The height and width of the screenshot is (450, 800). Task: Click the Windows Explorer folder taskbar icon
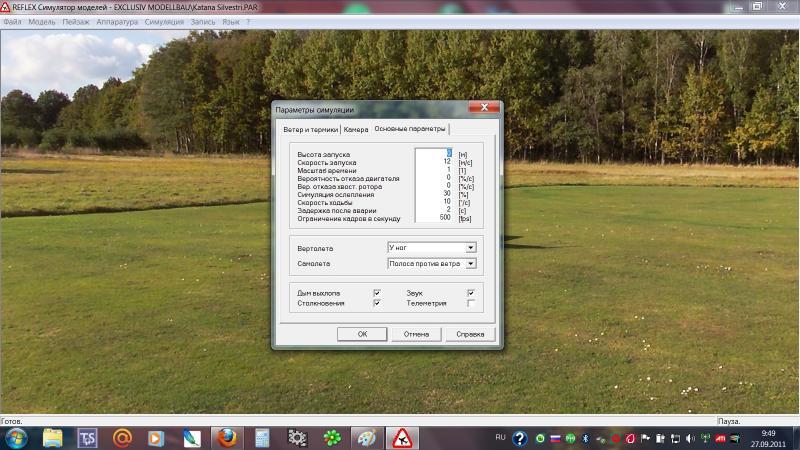point(52,438)
